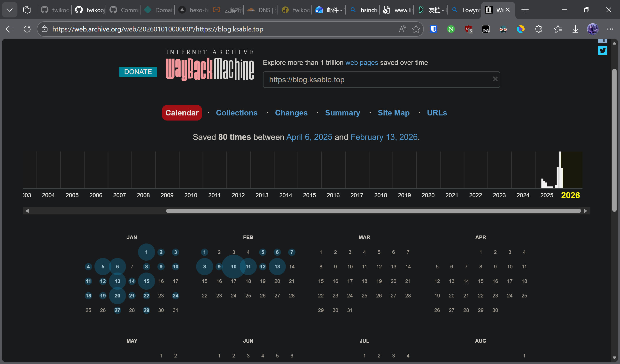Click the browser refresh icon
Screen dimensions: 620x364
(27, 29)
